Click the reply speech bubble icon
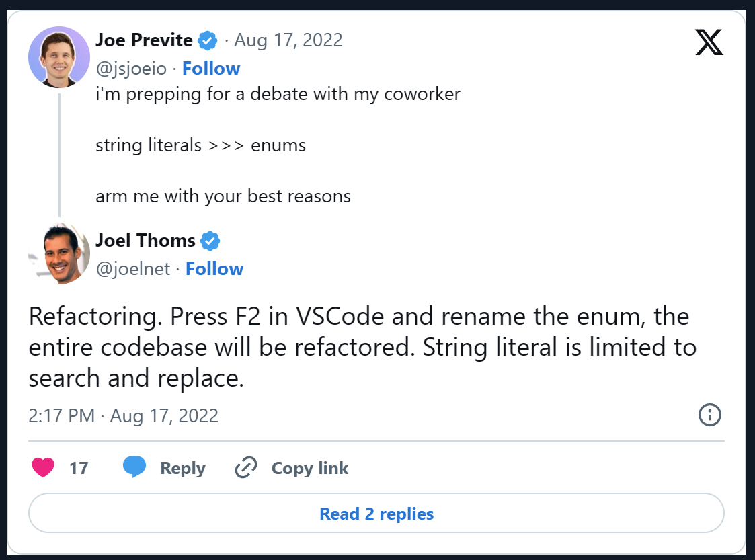The height and width of the screenshot is (560, 755). point(134,468)
